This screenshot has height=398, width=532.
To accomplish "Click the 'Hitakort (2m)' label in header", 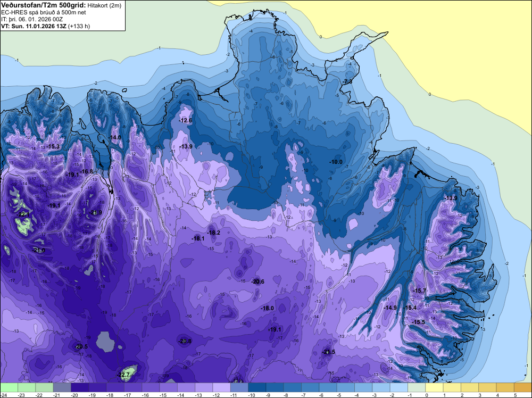I will coord(103,5).
